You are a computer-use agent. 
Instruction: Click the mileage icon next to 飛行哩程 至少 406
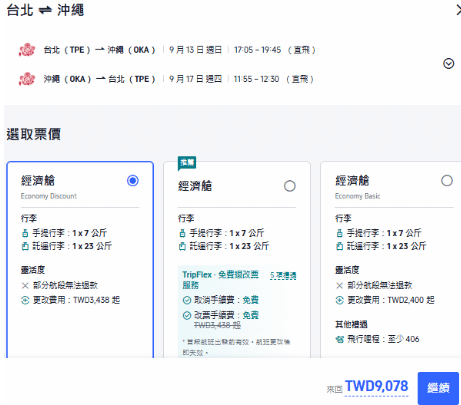[x=340, y=339]
